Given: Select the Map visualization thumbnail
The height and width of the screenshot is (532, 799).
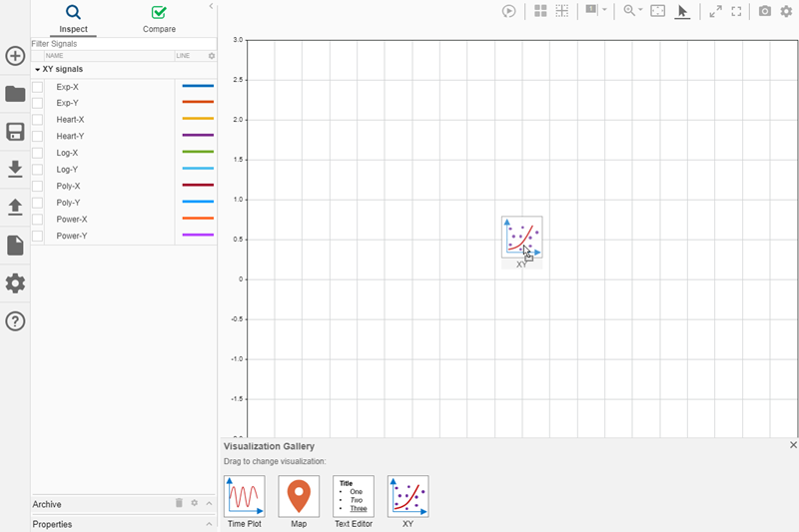Looking at the screenshot, I should click(x=299, y=496).
